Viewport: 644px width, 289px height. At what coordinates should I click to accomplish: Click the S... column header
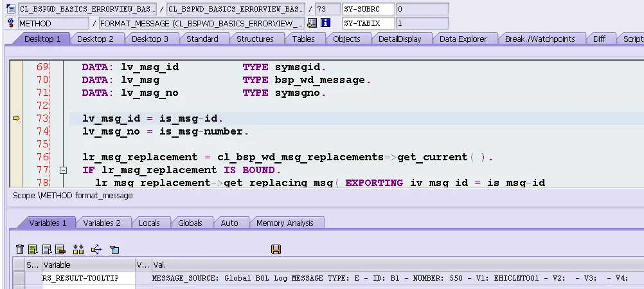[33, 265]
